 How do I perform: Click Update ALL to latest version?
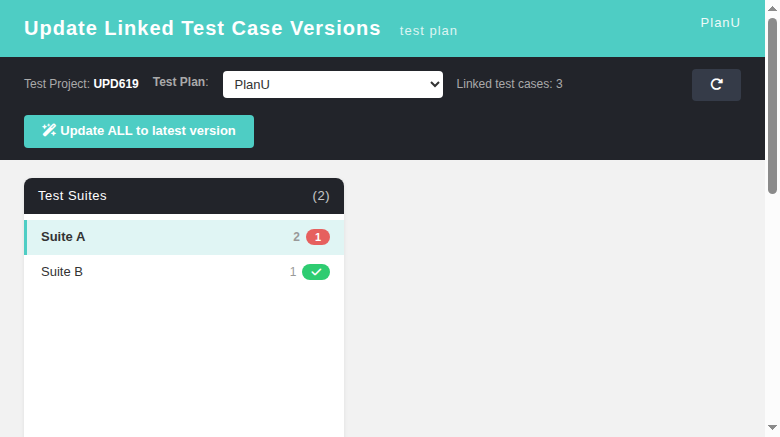[139, 131]
